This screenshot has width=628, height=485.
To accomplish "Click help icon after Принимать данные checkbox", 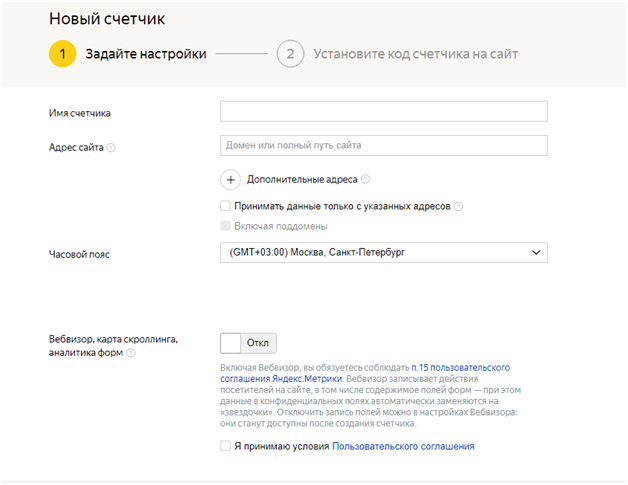I will coord(459,206).
